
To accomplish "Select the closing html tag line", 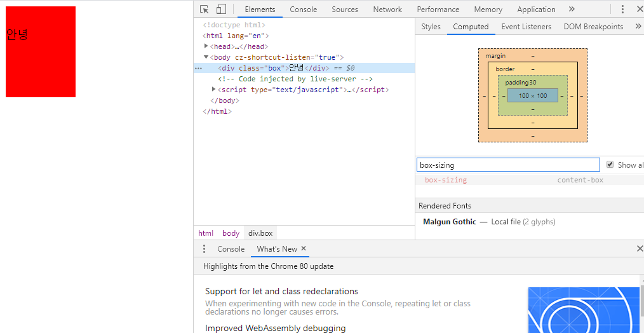I will pos(217,111).
